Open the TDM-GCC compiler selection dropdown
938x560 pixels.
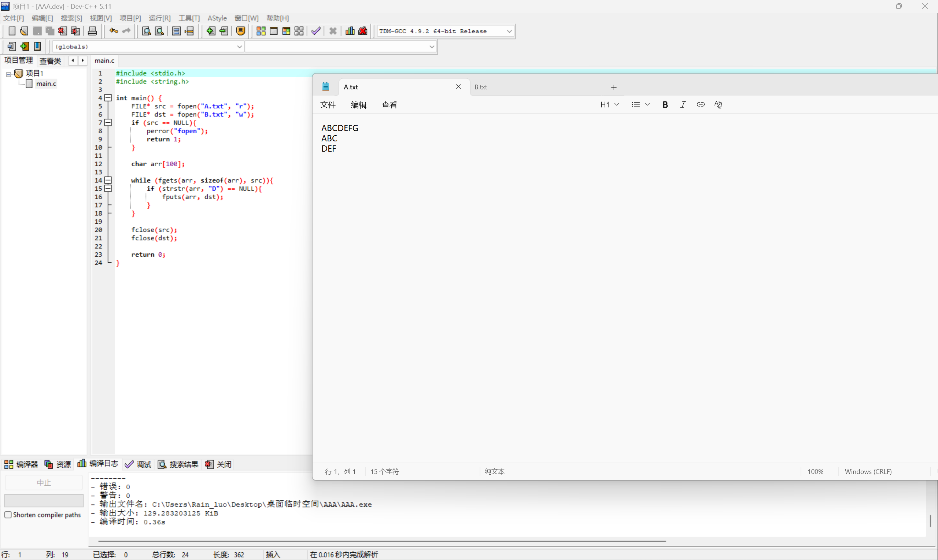(x=509, y=31)
